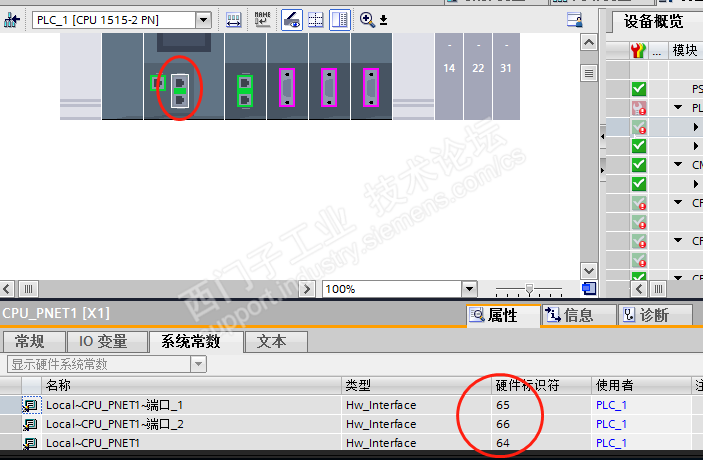Click the show address labels toolbar icon
The height and width of the screenshot is (460, 703).
point(234,20)
